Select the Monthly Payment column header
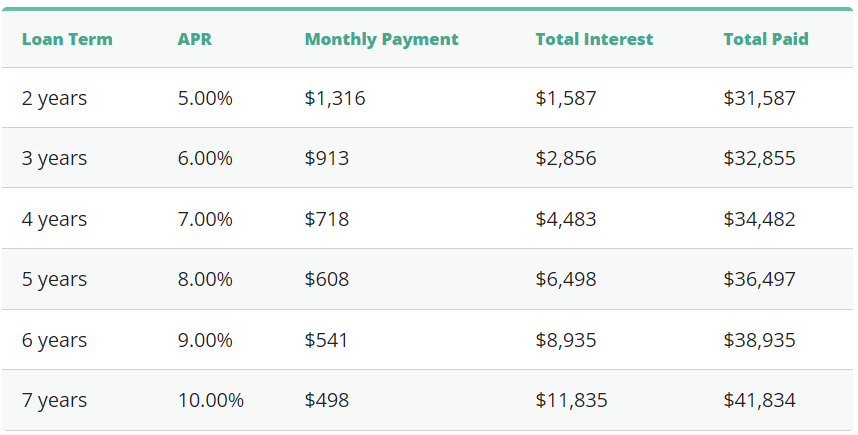 pyautogui.click(x=381, y=40)
